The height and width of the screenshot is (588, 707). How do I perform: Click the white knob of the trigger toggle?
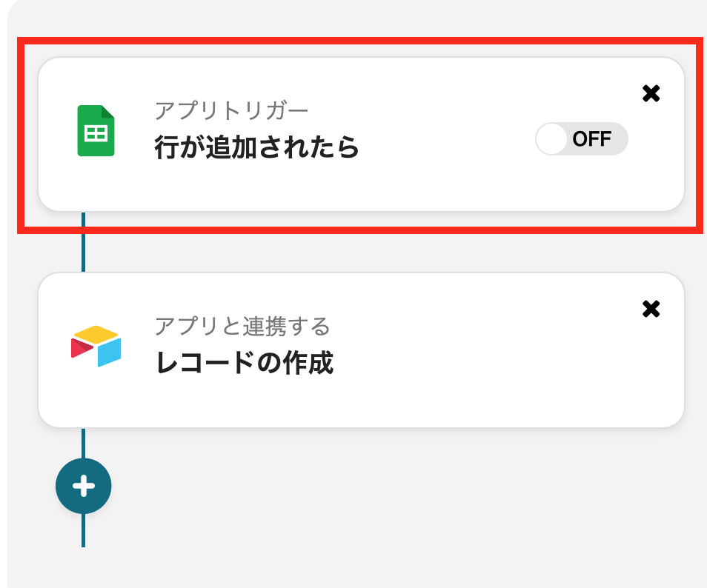(x=551, y=139)
